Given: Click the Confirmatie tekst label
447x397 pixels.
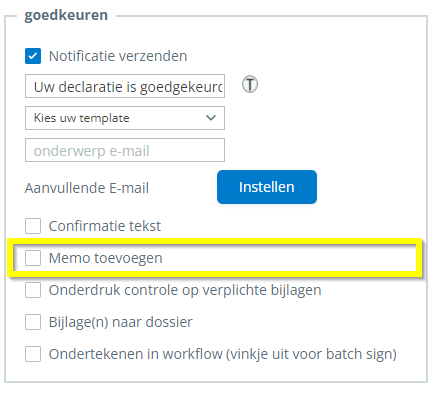Looking at the screenshot, I should pyautogui.click(x=105, y=226).
